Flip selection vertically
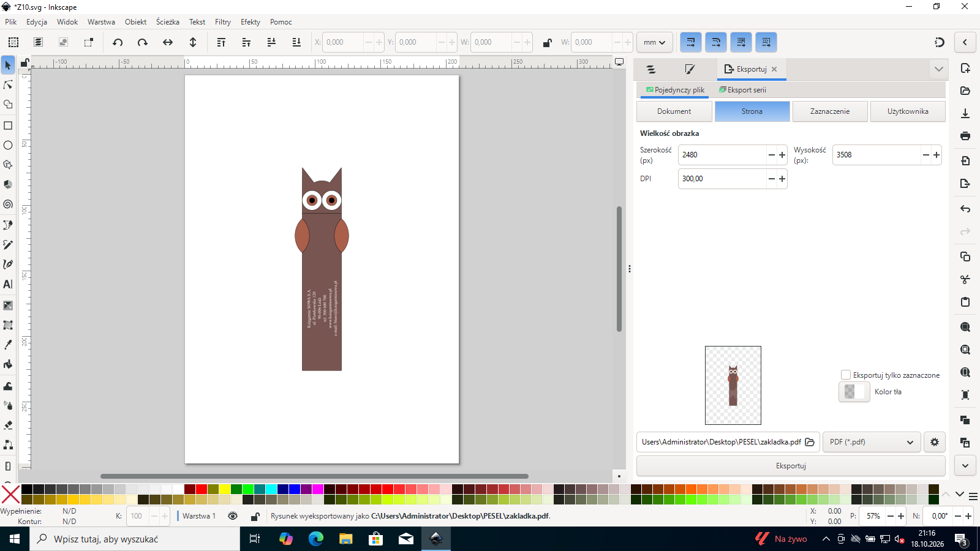 (193, 42)
